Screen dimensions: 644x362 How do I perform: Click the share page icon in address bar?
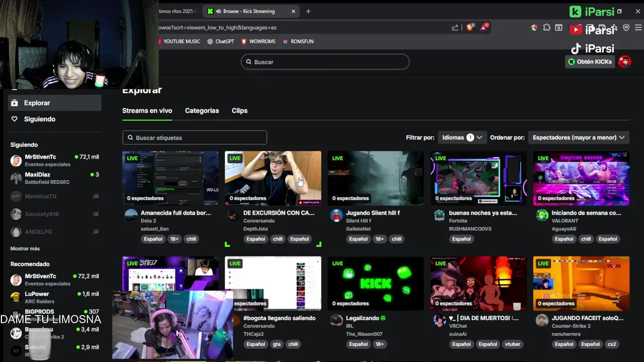455,28
